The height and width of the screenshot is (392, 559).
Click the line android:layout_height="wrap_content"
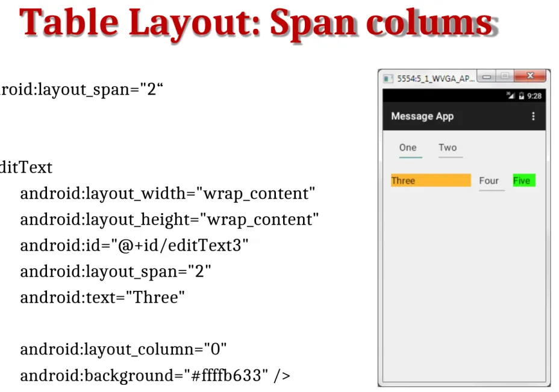pos(169,220)
